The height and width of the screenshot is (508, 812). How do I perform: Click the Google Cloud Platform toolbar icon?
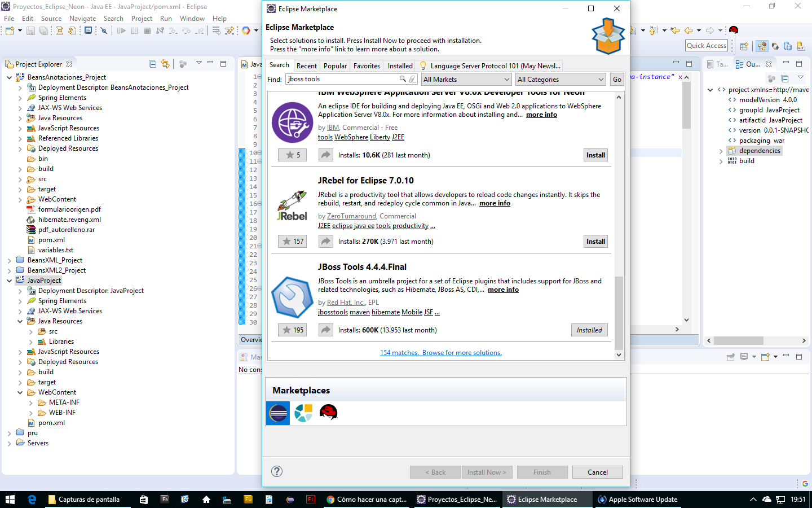(246, 30)
